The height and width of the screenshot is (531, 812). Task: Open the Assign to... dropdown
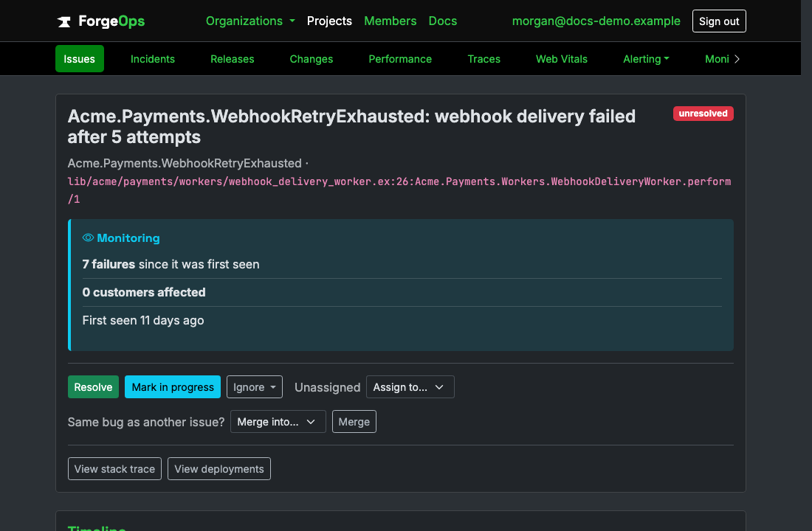point(410,387)
